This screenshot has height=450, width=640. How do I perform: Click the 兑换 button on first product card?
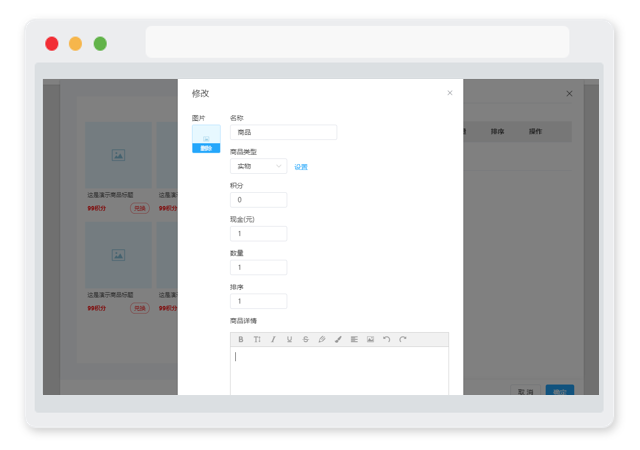[x=140, y=208]
